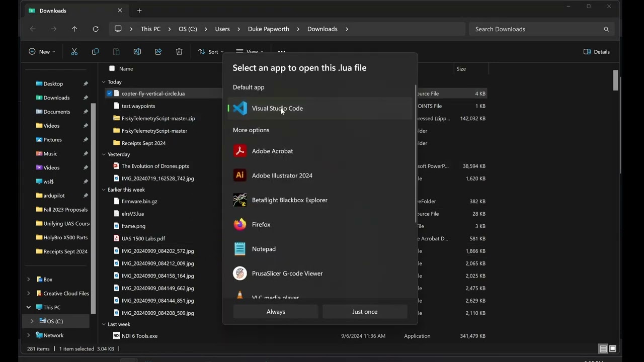Go back to the previous folder
644x362 pixels.
click(x=33, y=29)
